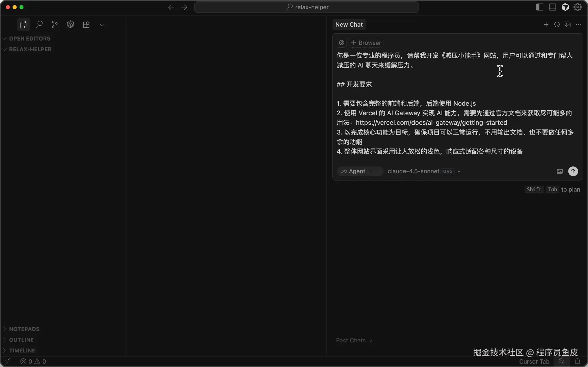Screen dimensions: 588x367
Task: Click the Shift key hint label
Action: click(534, 190)
